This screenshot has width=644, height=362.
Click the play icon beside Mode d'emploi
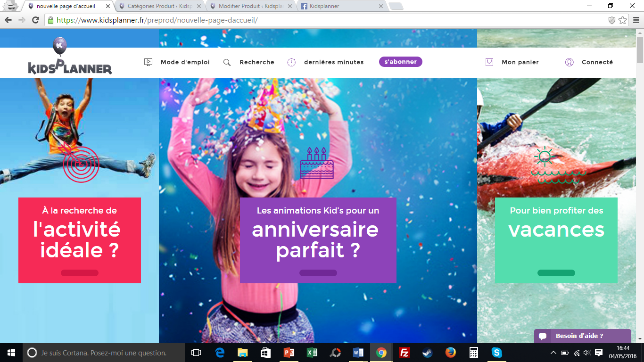pos(148,62)
